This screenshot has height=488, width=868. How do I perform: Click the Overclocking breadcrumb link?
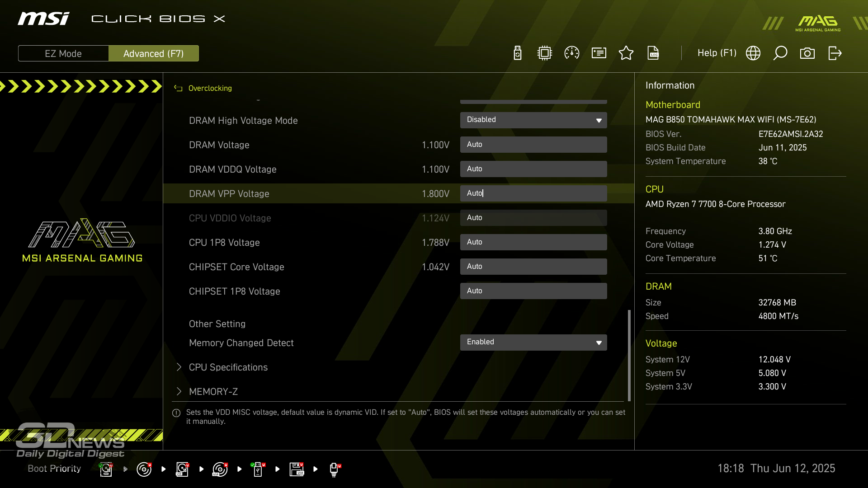pos(210,88)
